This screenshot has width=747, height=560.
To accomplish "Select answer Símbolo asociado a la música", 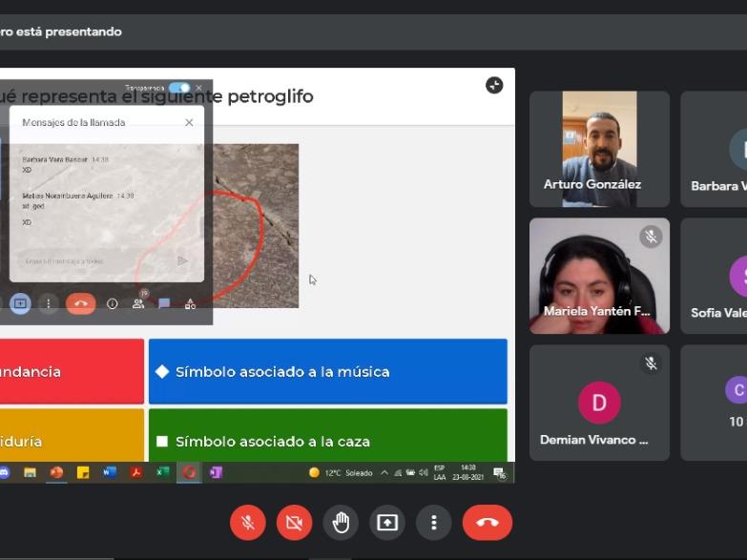I will (x=327, y=371).
